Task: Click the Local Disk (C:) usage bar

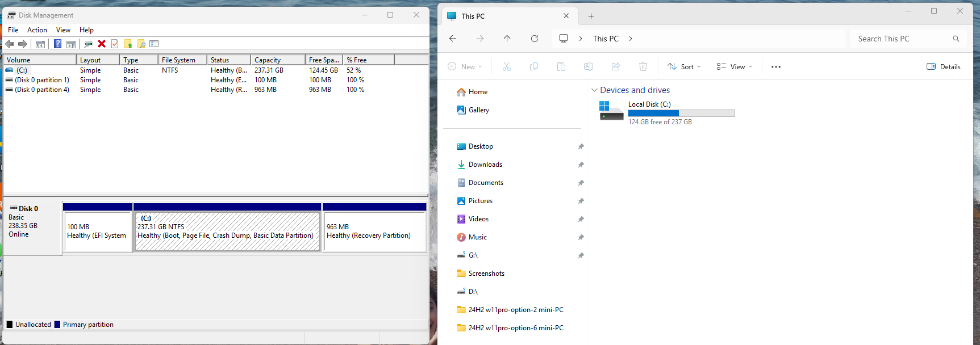Action: [x=681, y=113]
